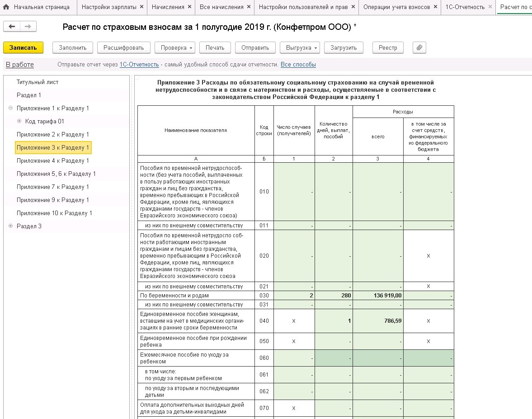
Task: Click the forward arrow navigation button
Action: [x=28, y=27]
